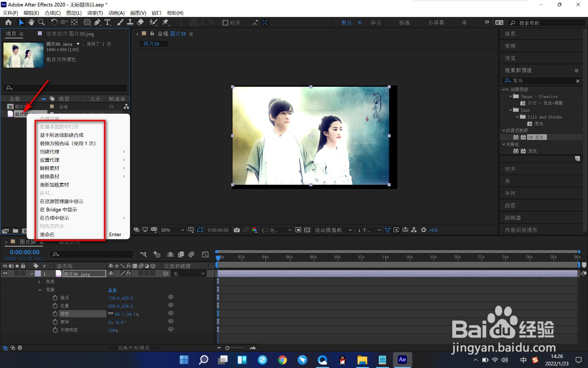Click the After Effects taskbar icon
The width and height of the screenshot is (588, 368).
pyautogui.click(x=402, y=360)
